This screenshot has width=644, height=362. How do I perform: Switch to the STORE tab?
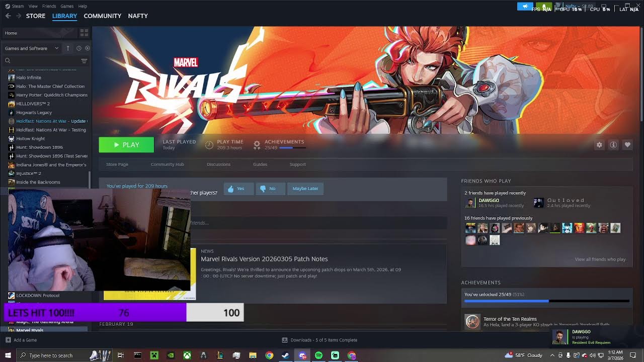36,16
